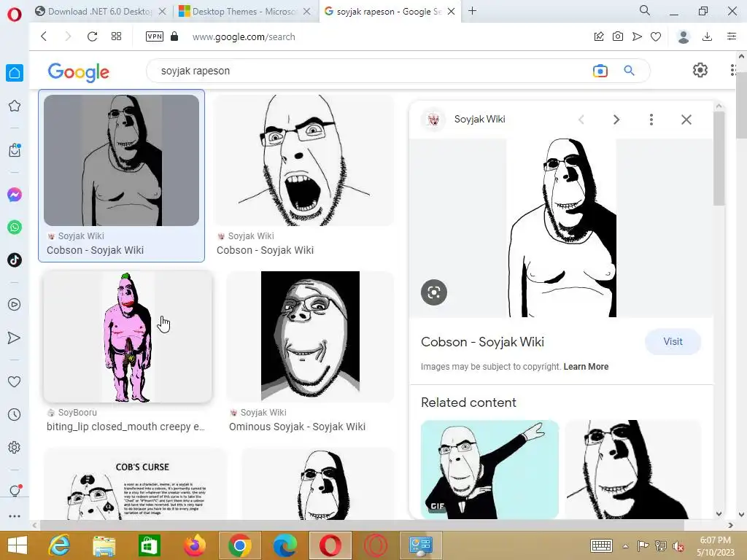Open Google quick settings gear
The image size is (747, 560).
[x=700, y=71]
